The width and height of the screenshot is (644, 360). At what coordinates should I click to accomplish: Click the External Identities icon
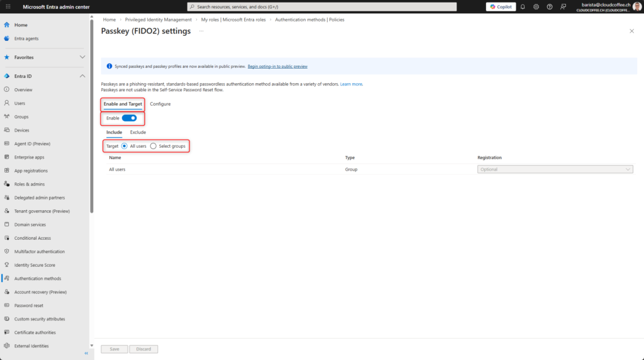pos(6,346)
